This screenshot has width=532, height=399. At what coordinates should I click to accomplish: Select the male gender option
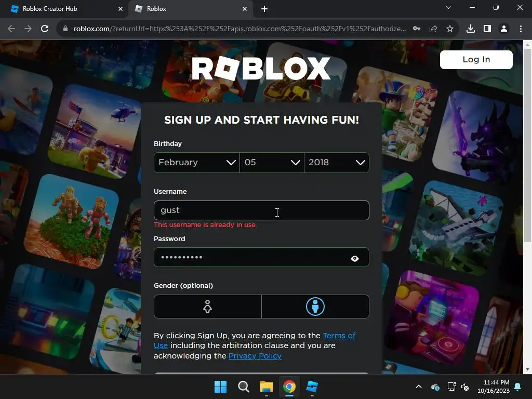(x=315, y=307)
